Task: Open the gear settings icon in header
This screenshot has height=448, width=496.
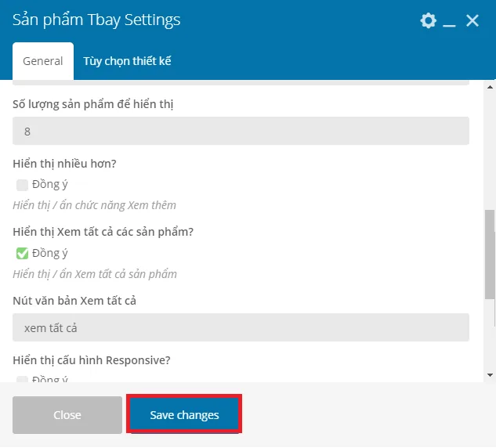Action: pyautogui.click(x=429, y=21)
